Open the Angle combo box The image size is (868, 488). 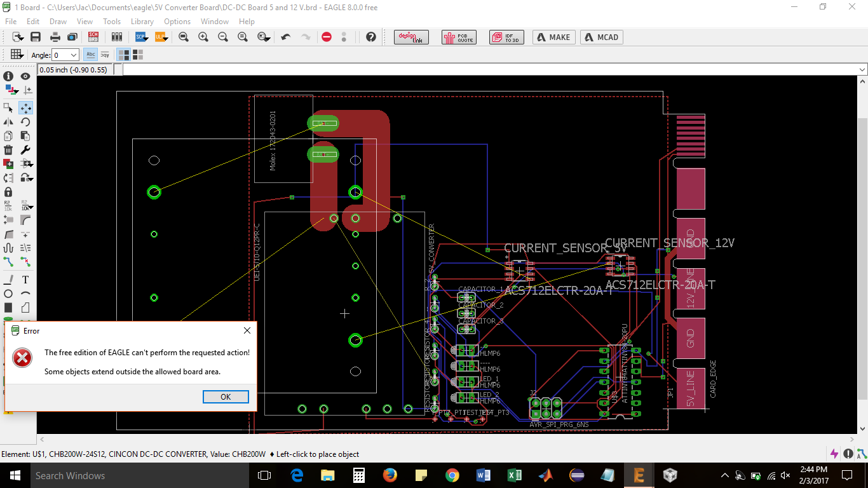point(65,55)
